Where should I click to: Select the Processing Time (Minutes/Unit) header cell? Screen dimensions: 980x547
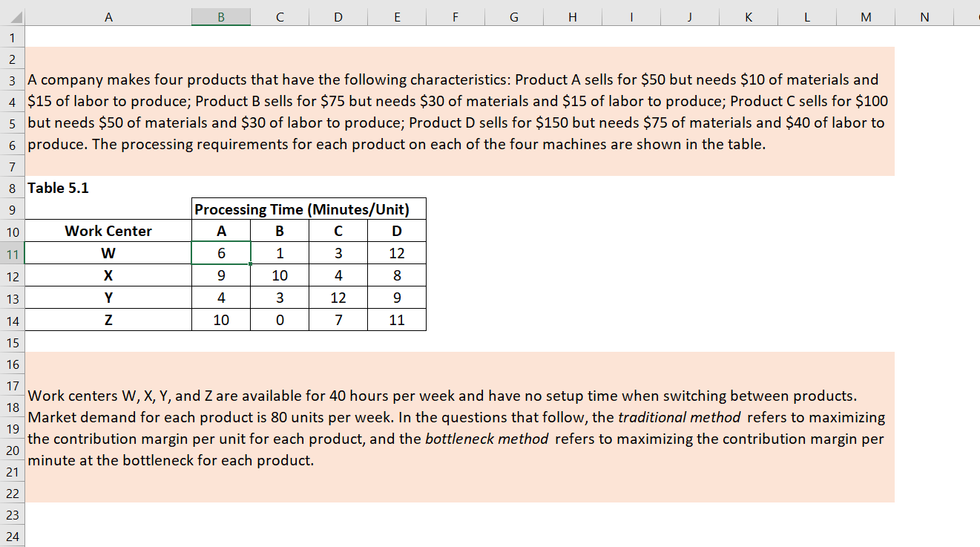308,209
